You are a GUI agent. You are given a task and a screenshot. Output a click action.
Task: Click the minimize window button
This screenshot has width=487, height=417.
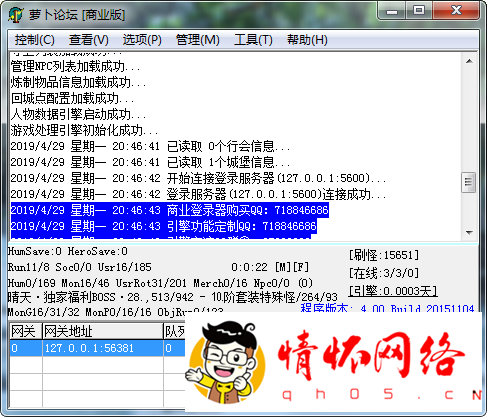[392, 10]
